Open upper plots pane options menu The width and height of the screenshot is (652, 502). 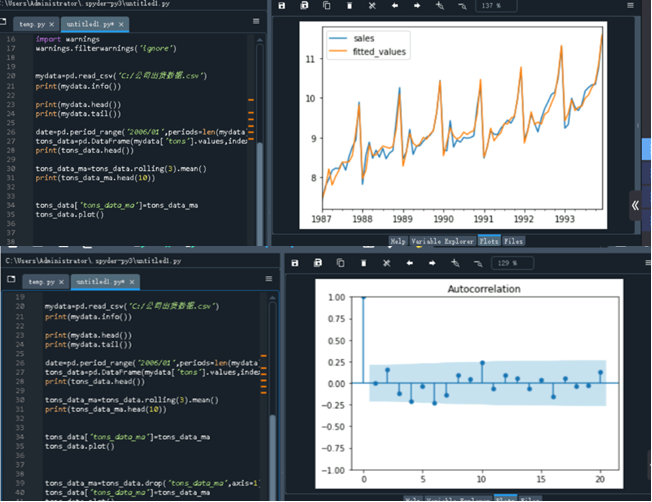(x=630, y=5)
